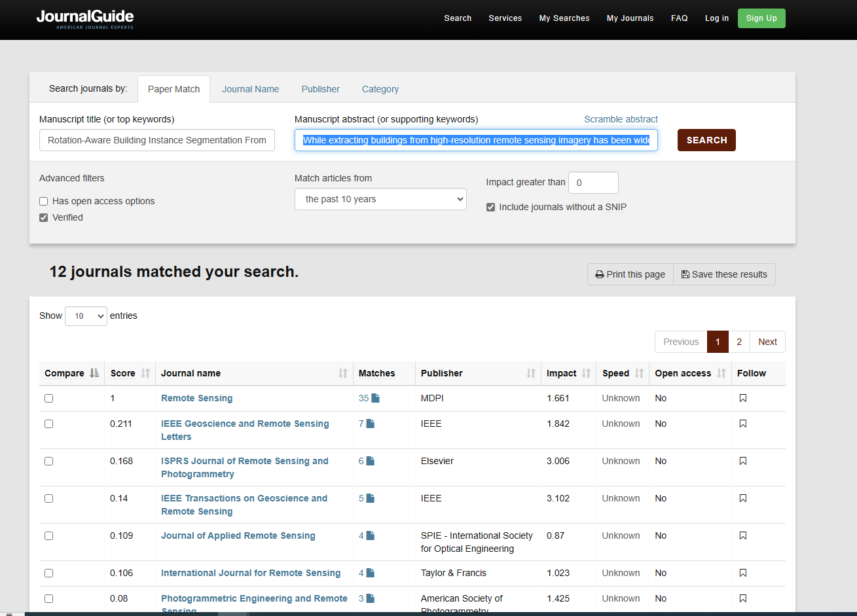Image resolution: width=857 pixels, height=616 pixels.
Task: Check compare box for IEEE Geoscience and Remote Sensing Letters
Action: click(48, 424)
